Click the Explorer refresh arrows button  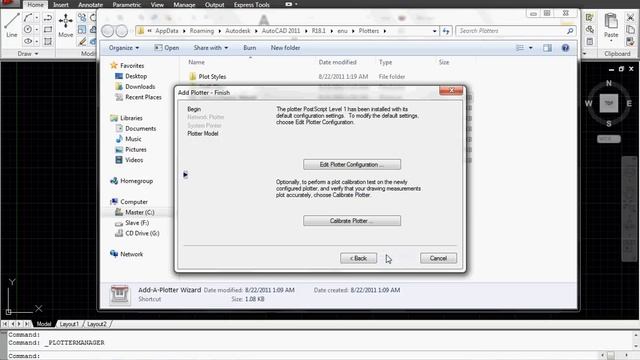tap(446, 31)
